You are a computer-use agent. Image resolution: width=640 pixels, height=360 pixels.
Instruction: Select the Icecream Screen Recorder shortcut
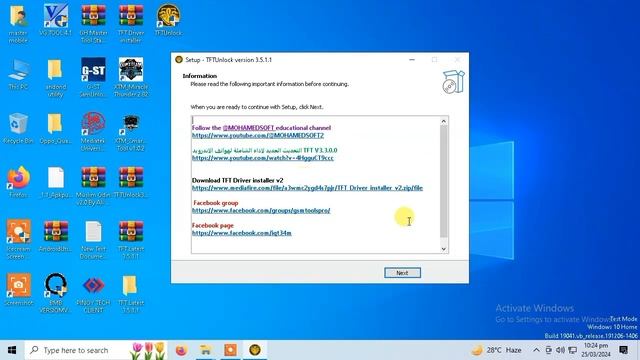tap(18, 240)
